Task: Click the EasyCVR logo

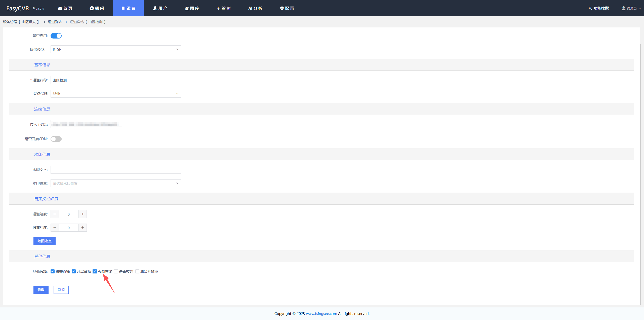Action: pyautogui.click(x=18, y=8)
